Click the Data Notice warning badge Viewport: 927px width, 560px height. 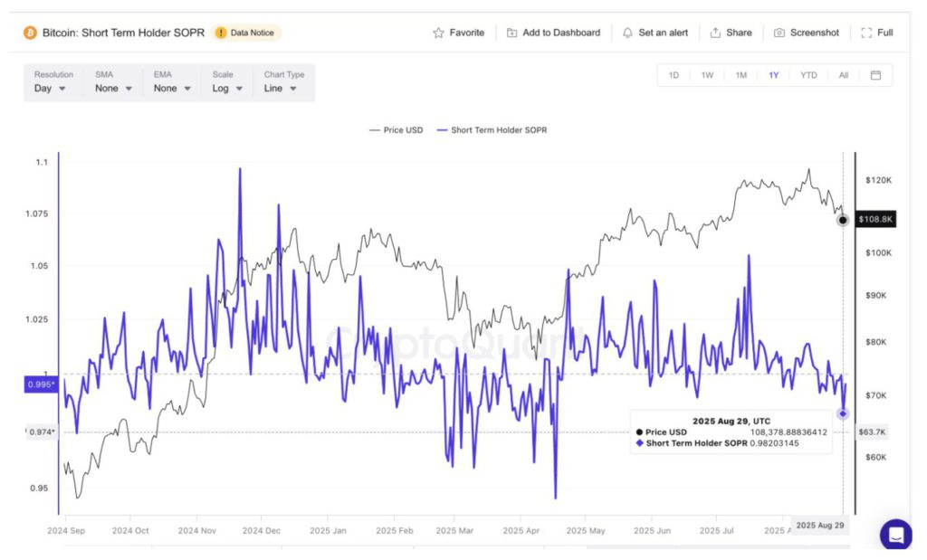pyautogui.click(x=247, y=33)
